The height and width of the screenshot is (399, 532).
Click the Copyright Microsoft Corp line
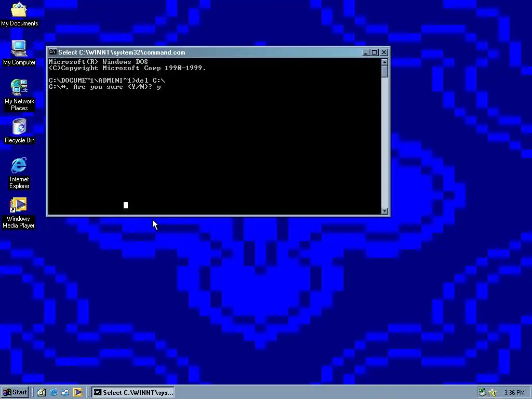point(127,68)
